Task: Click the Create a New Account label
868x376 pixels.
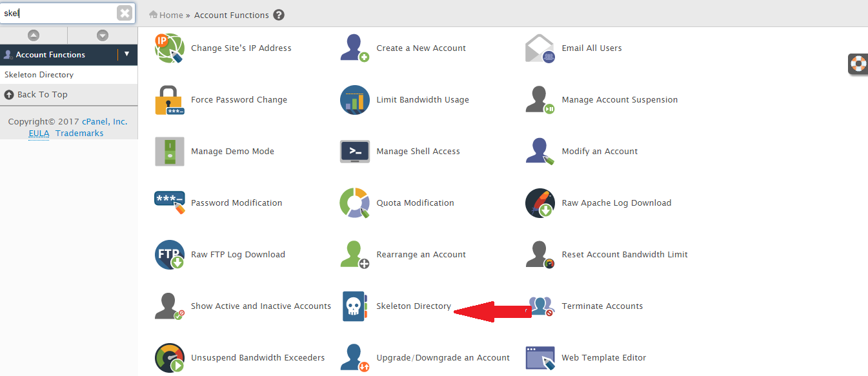Action: coord(421,48)
